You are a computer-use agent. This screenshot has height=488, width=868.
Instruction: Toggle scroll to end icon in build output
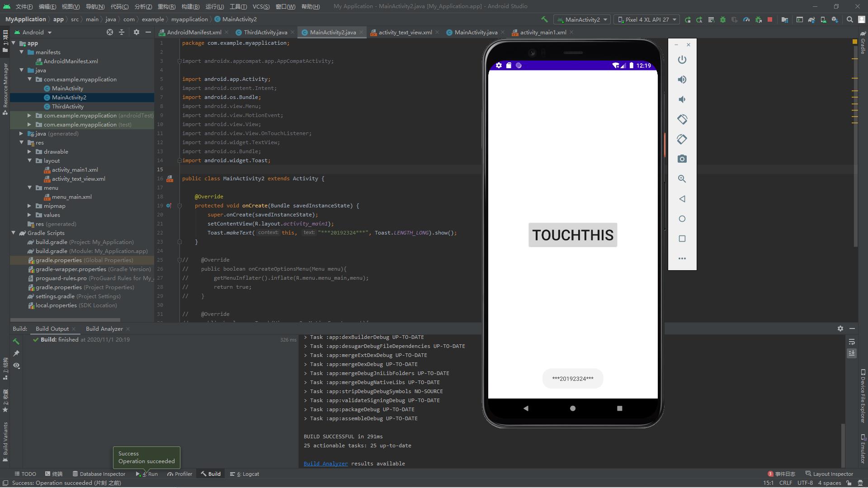(x=852, y=353)
